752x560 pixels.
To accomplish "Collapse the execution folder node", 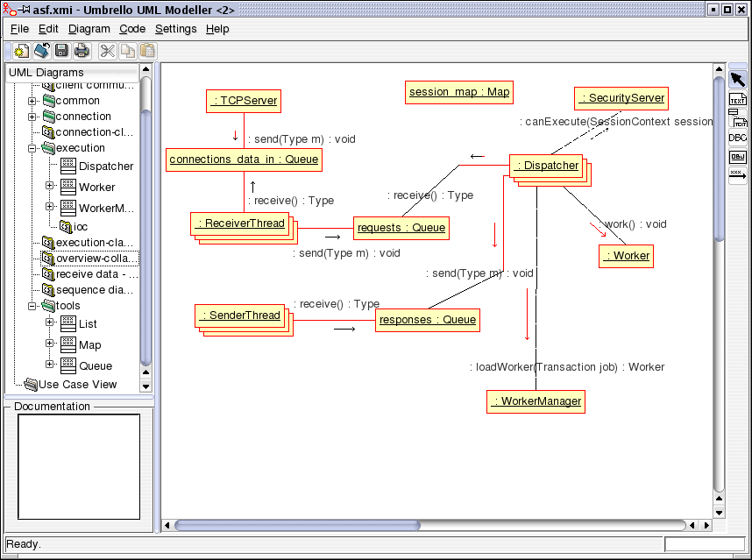I will click(32, 148).
